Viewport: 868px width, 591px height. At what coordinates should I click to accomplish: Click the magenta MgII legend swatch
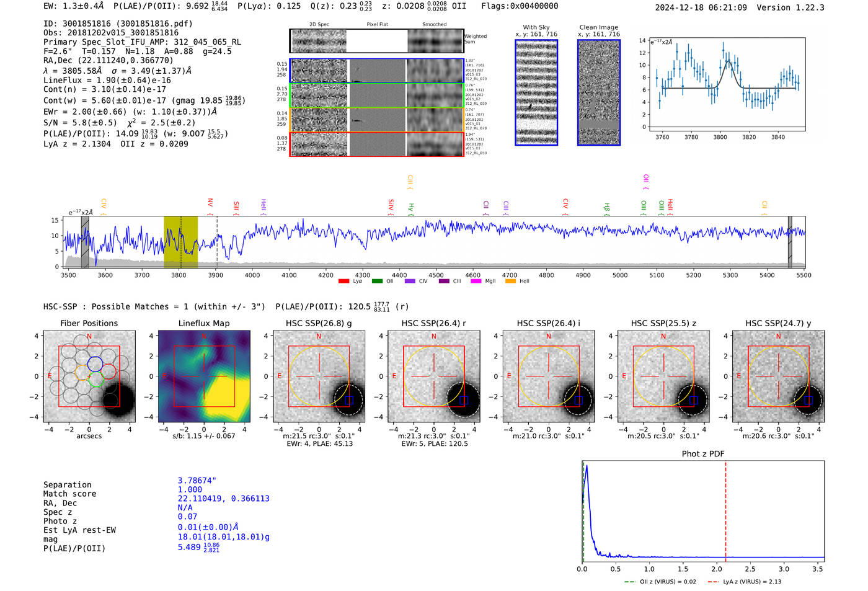[x=476, y=282]
